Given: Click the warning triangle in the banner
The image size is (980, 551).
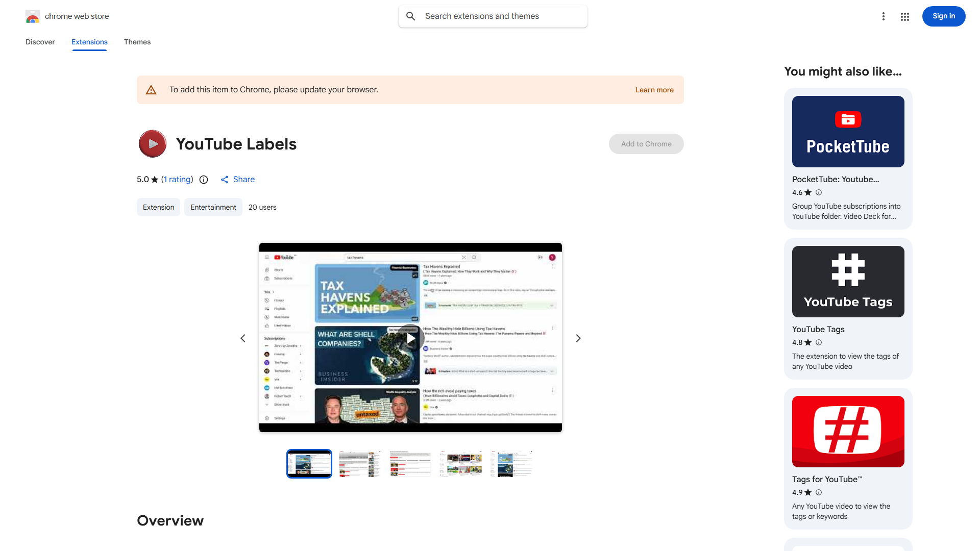Looking at the screenshot, I should click(151, 89).
